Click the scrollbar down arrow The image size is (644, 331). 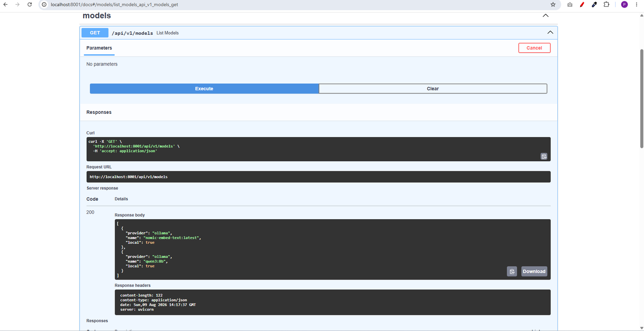[x=642, y=328]
